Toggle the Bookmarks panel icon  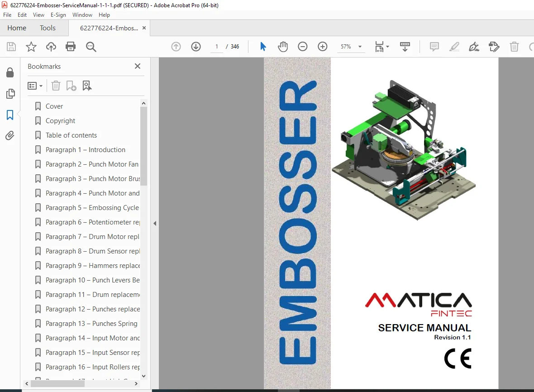[10, 115]
